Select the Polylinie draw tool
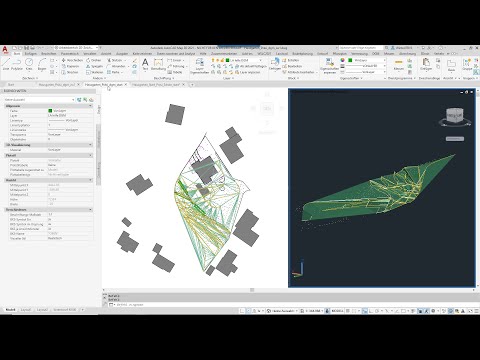The image size is (480, 360). tap(17, 64)
